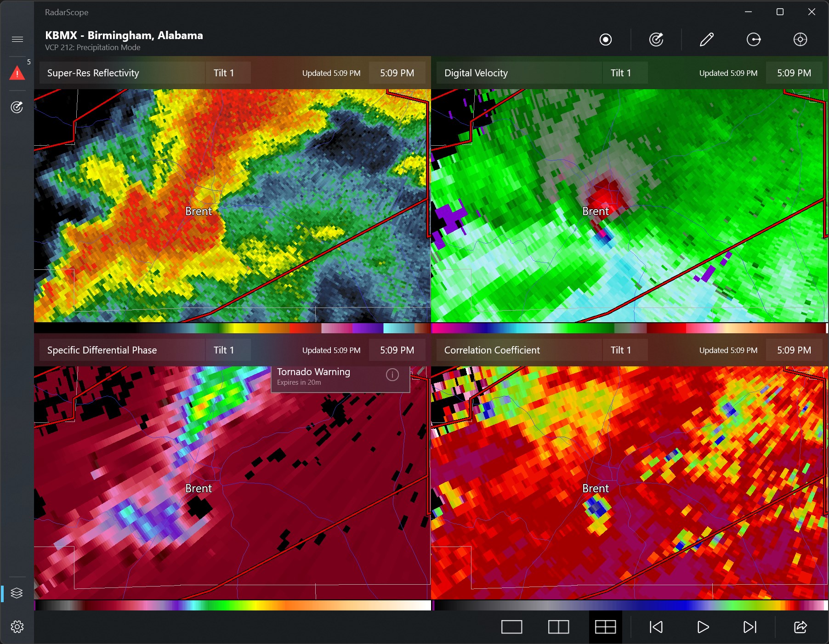
Task: Toggle quad-pane view active
Action: point(605,627)
